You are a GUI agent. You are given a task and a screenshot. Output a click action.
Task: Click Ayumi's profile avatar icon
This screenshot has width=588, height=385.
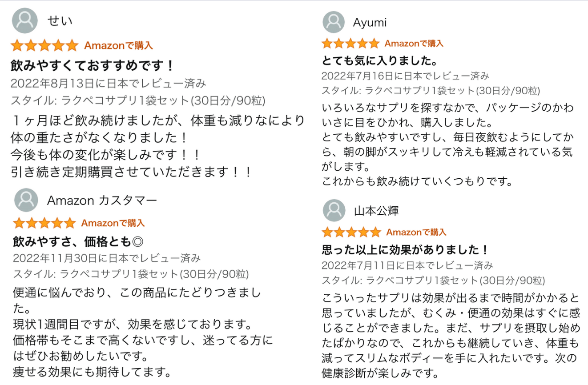334,22
